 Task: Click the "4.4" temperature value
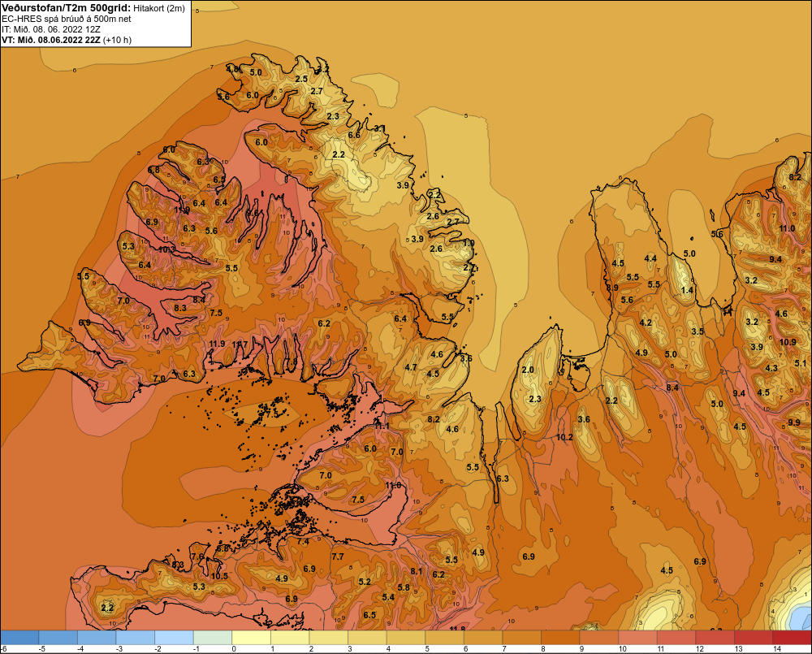tap(650, 258)
